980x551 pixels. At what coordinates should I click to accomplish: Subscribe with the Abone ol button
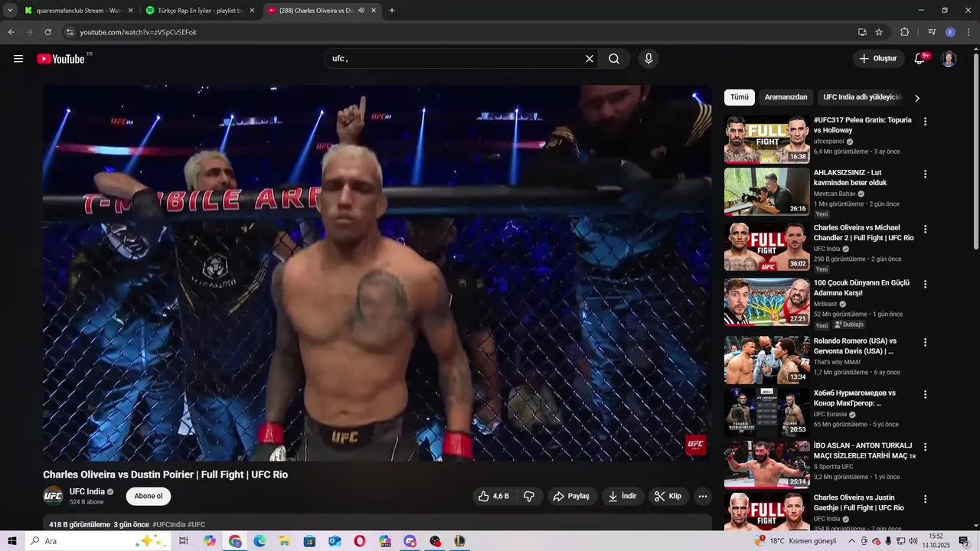[149, 497]
